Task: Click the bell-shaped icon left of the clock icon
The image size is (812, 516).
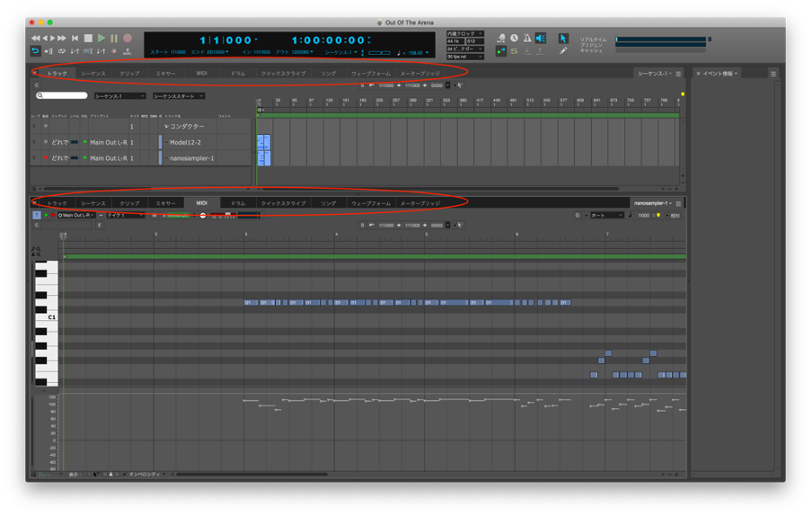Action: (501, 38)
